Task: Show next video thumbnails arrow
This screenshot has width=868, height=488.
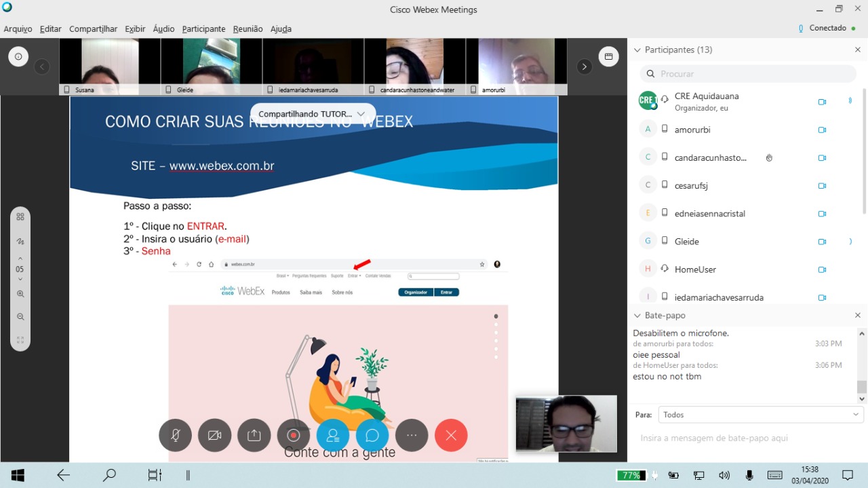Action: click(x=584, y=67)
